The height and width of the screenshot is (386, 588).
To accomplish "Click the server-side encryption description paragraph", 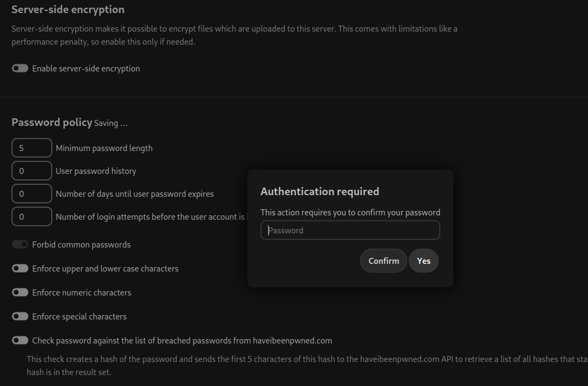I will click(234, 34).
